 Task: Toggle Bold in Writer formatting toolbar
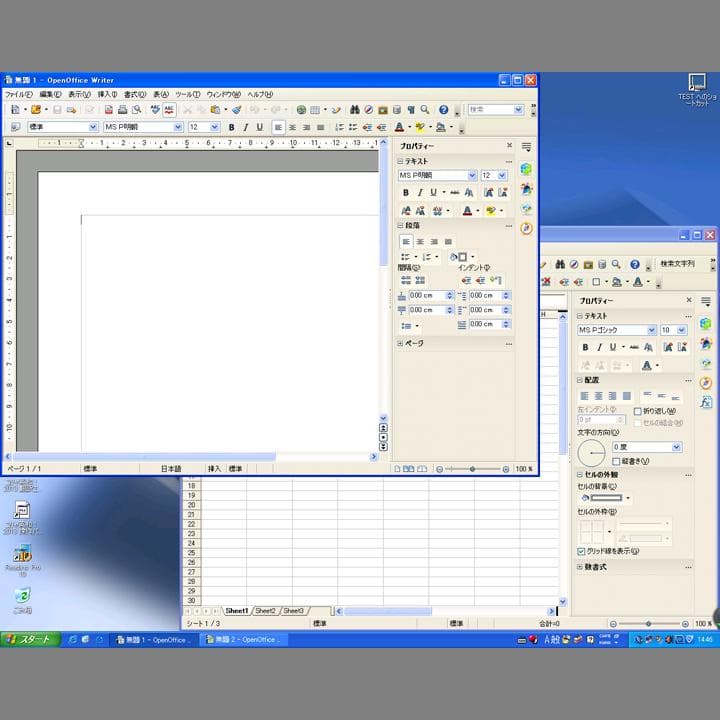click(x=231, y=127)
